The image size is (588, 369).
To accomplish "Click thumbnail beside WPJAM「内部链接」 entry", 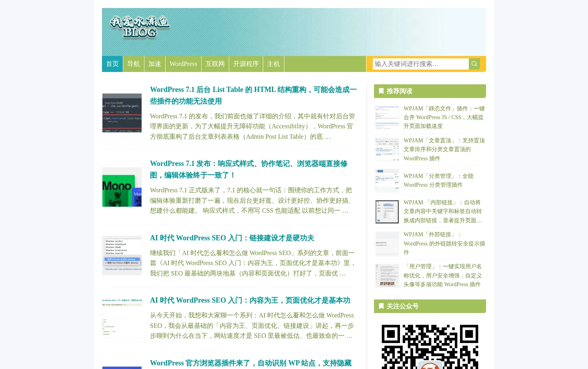I will [387, 212].
